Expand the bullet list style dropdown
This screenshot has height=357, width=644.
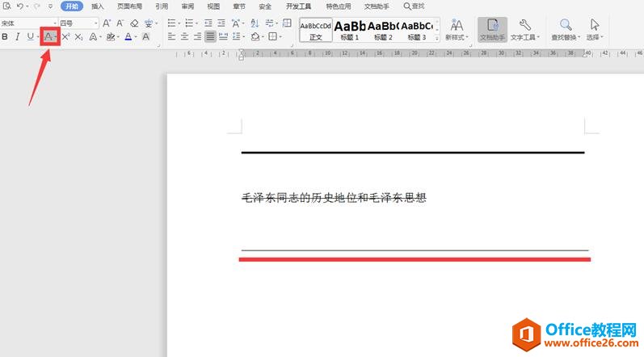[179, 23]
